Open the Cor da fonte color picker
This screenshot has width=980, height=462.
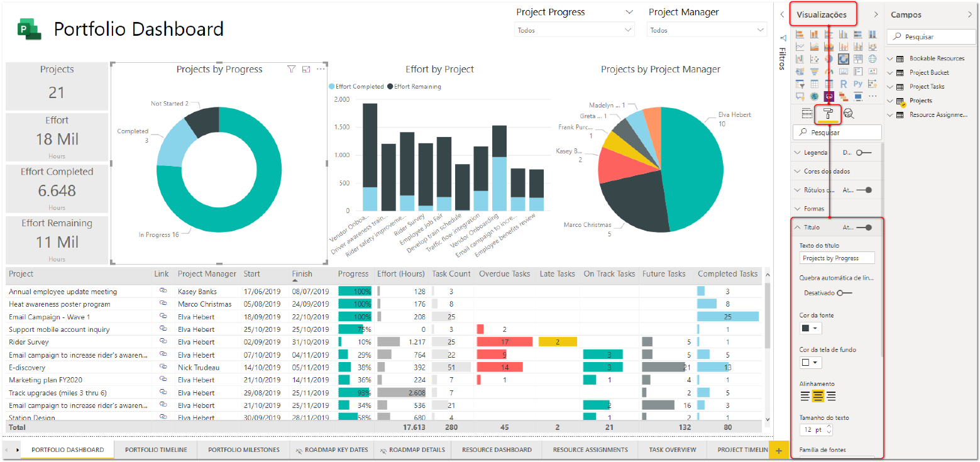click(x=810, y=327)
